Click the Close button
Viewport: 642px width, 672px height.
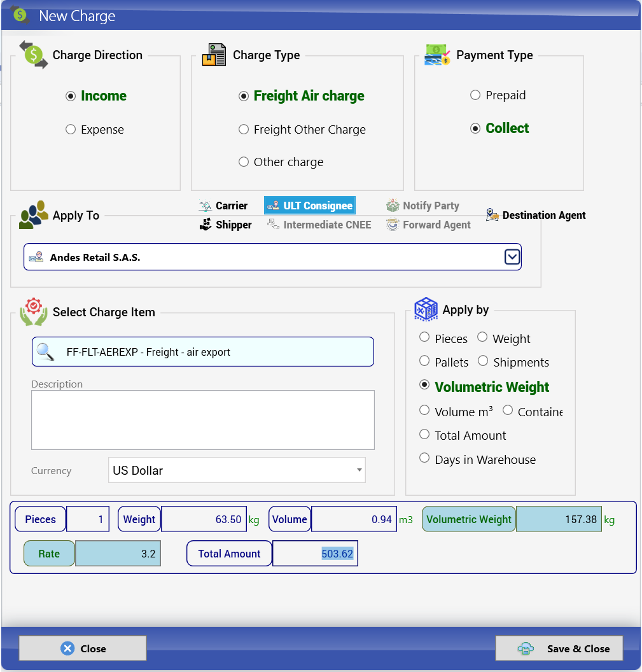pyautogui.click(x=83, y=648)
